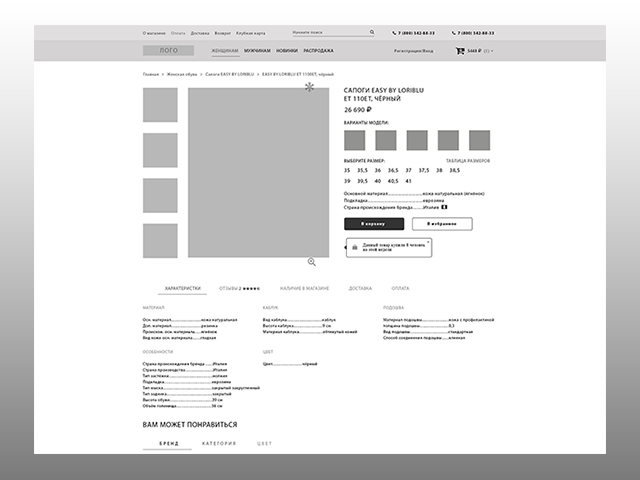Click the В корзину button
640x480 pixels.
click(374, 224)
